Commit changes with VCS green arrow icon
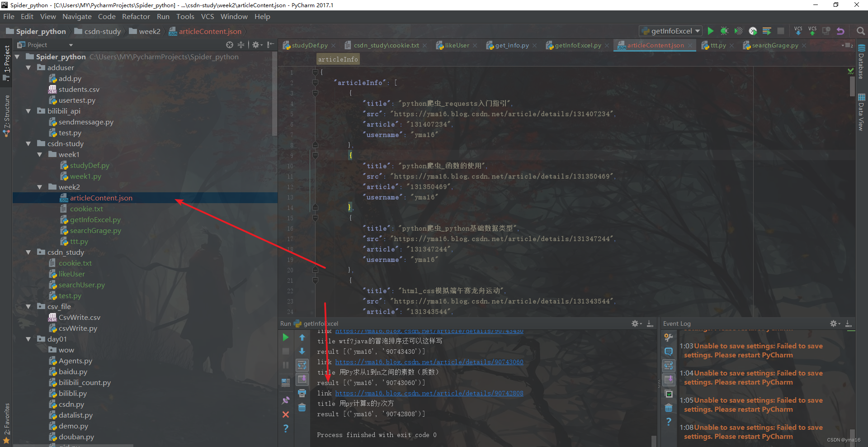 click(812, 31)
